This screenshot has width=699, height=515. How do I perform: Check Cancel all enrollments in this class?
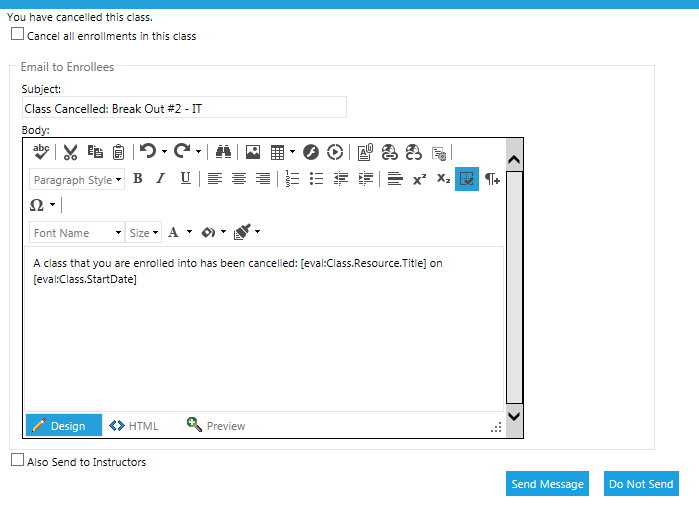(18, 34)
